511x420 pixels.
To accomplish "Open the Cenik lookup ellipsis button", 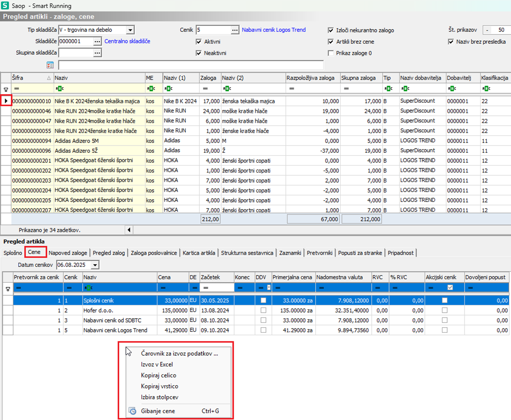I will point(235,30).
